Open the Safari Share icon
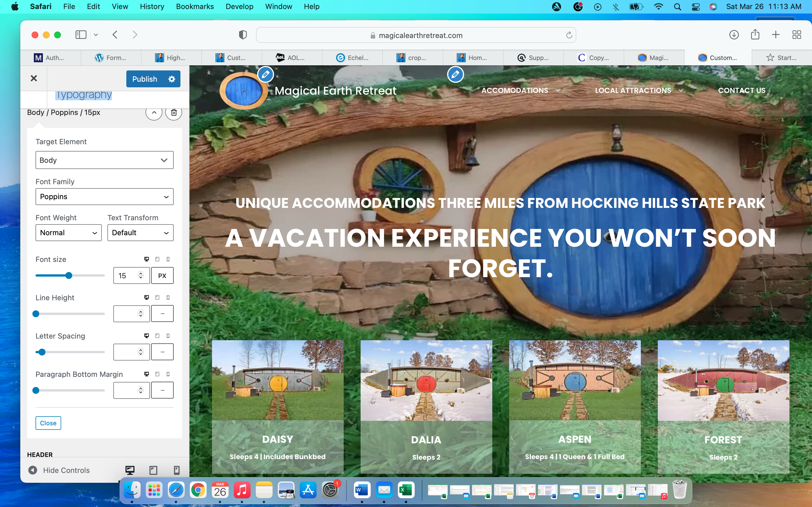The width and height of the screenshot is (812, 507). [755, 35]
